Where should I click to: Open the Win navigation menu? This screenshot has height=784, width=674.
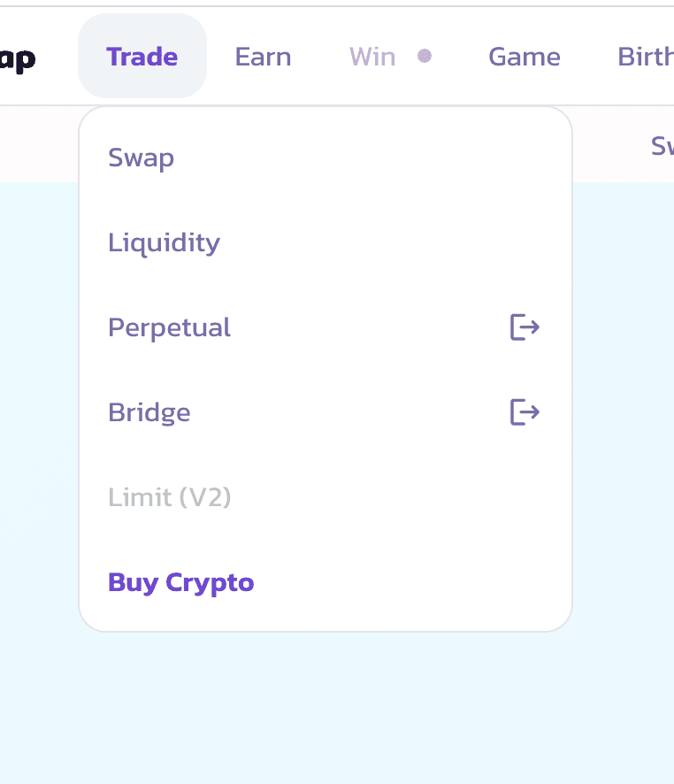point(372,57)
